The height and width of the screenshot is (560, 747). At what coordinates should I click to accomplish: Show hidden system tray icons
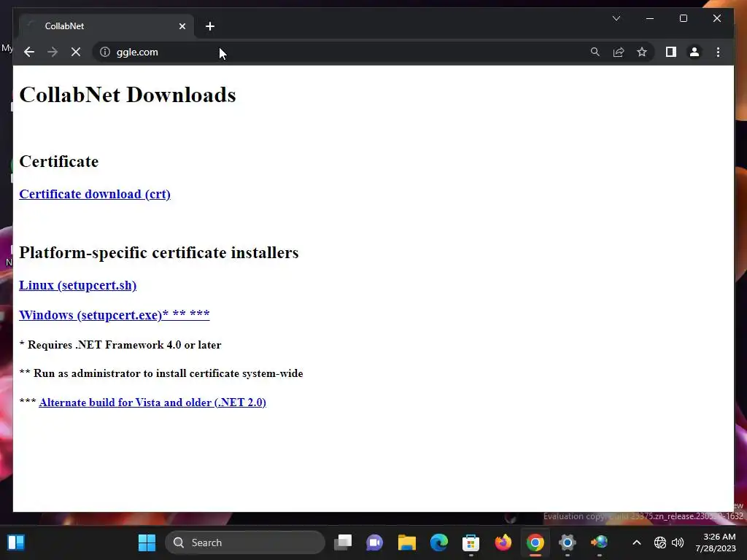[x=636, y=542]
